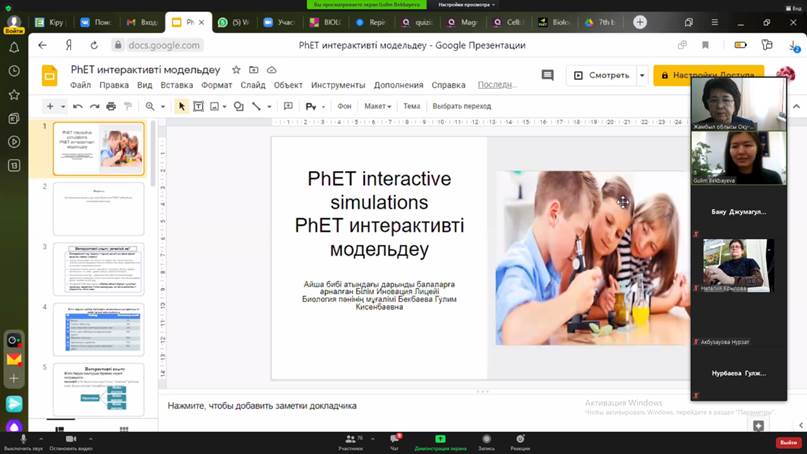Click the red Выйти leave button
807x454 pixels.
pyautogui.click(x=788, y=442)
